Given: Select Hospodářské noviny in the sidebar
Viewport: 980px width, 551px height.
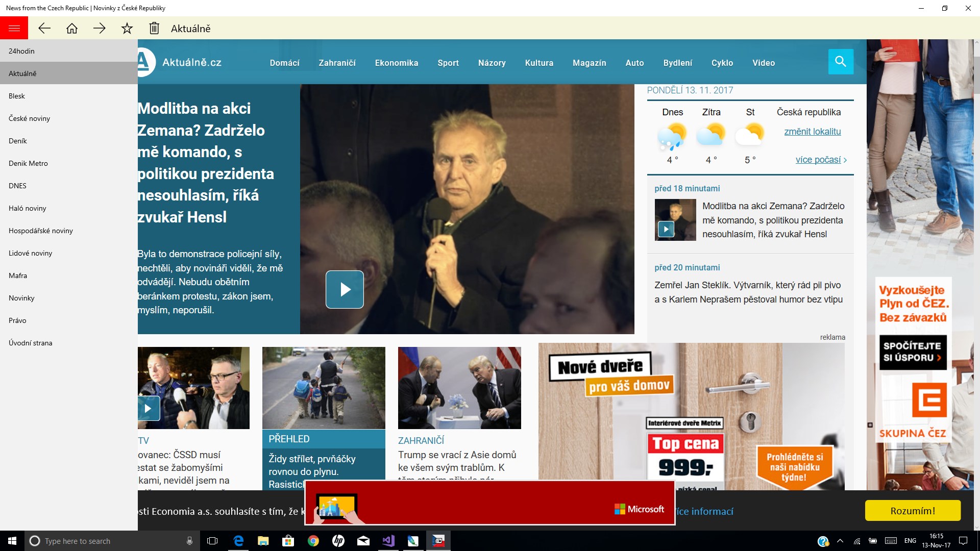Looking at the screenshot, I should pyautogui.click(x=41, y=231).
